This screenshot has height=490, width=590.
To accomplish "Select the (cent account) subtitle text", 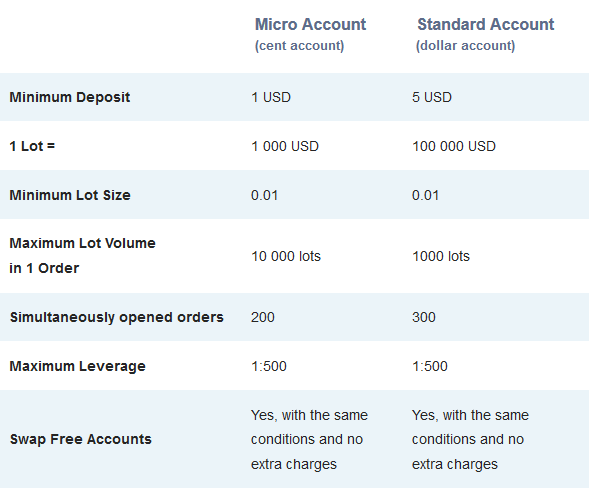I will (x=300, y=46).
